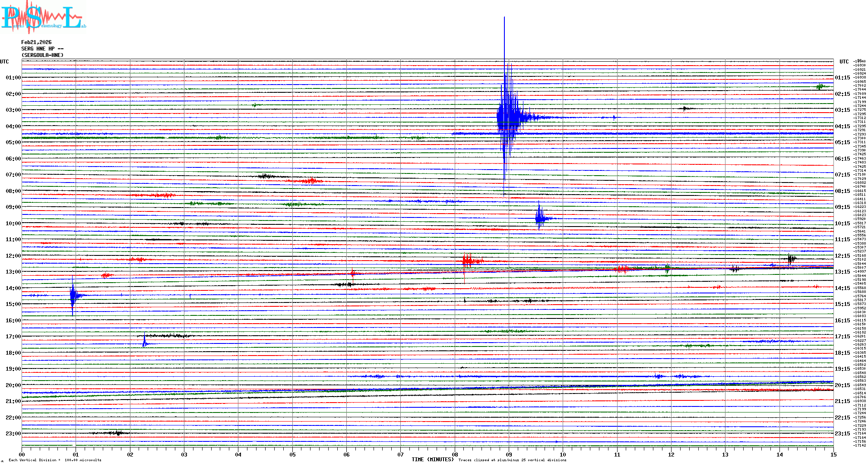868x466 pixels.
Task: Click the 23:00 hour label on left axis
Action: [13, 434]
